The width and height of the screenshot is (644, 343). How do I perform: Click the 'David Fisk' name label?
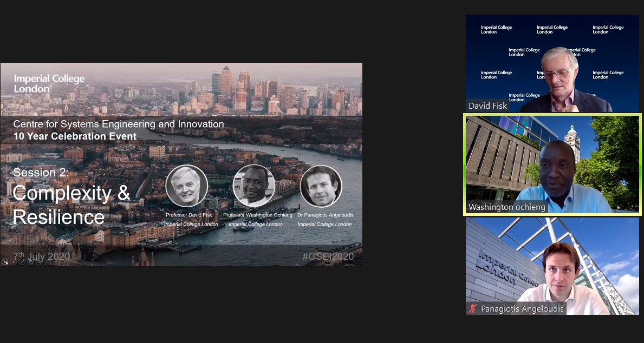pyautogui.click(x=488, y=106)
